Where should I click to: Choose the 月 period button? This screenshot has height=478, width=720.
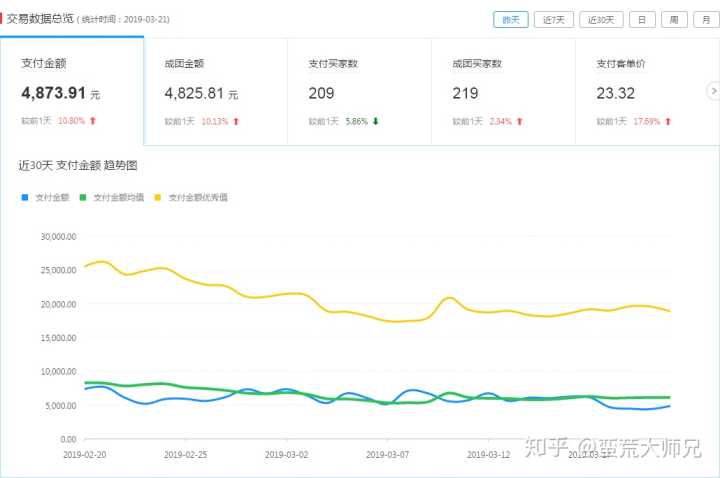click(706, 20)
